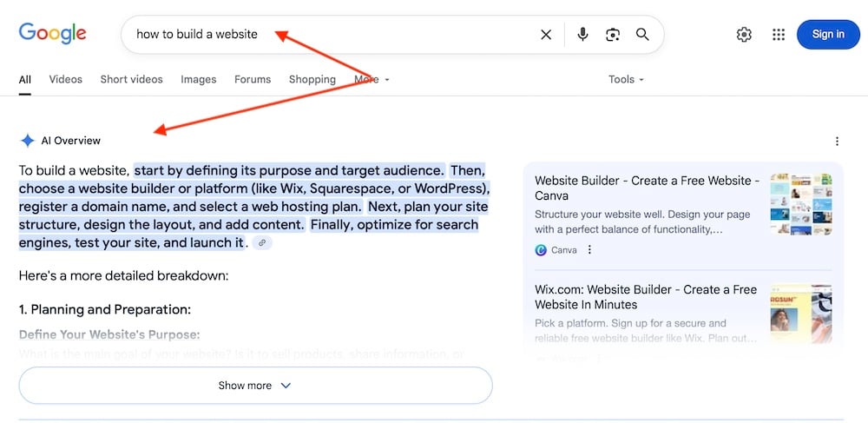
Task: Click the link chip after AI summary
Action: point(262,242)
